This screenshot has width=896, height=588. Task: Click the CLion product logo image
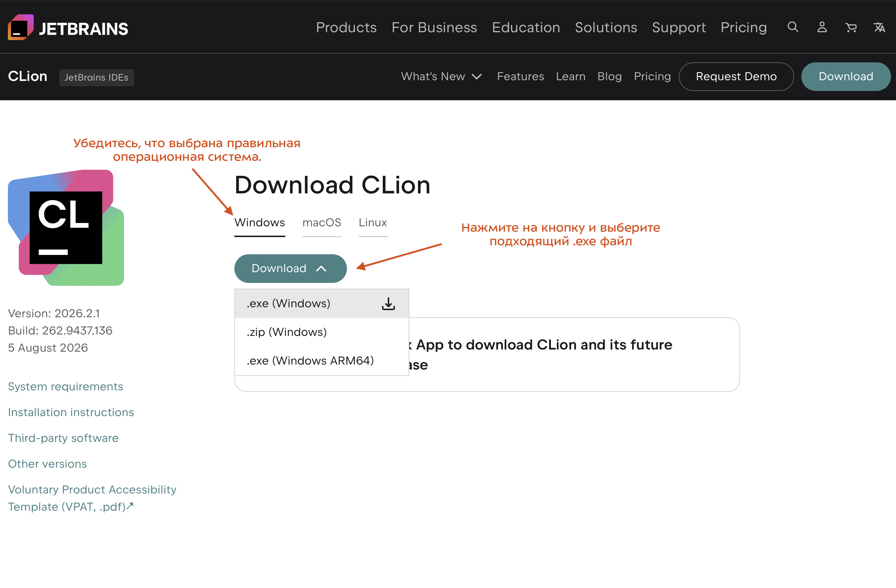66,228
